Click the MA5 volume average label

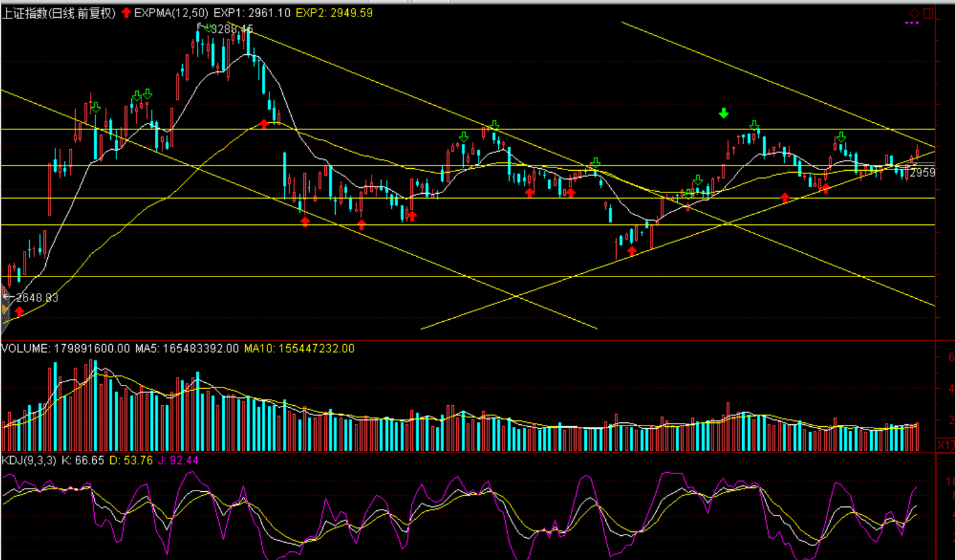[187, 348]
